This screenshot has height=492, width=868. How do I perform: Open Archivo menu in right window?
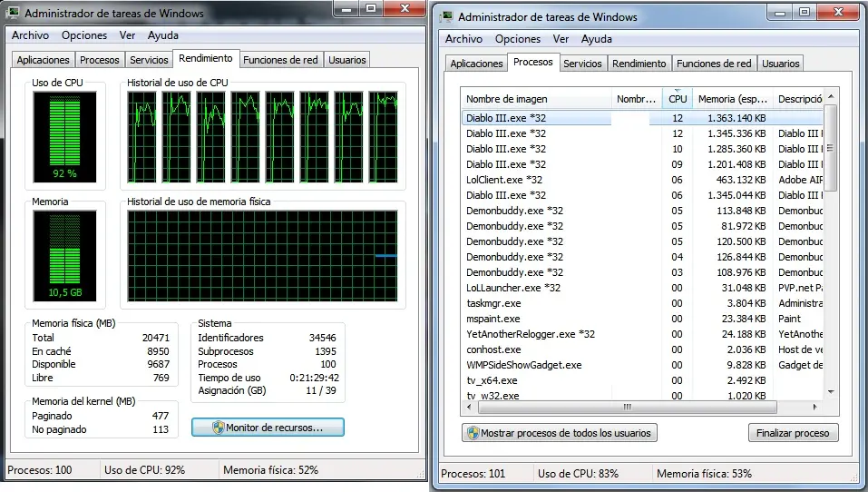tap(463, 39)
